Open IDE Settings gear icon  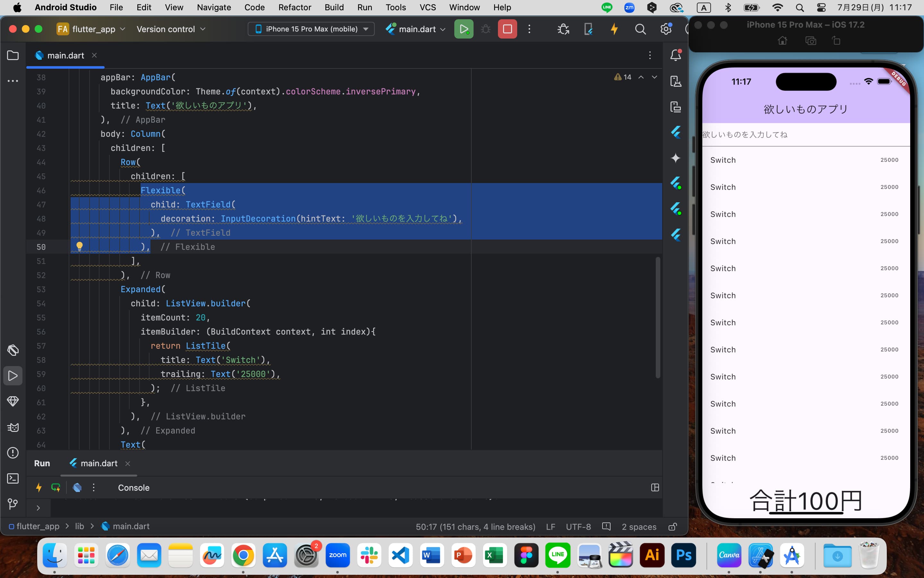click(x=666, y=29)
